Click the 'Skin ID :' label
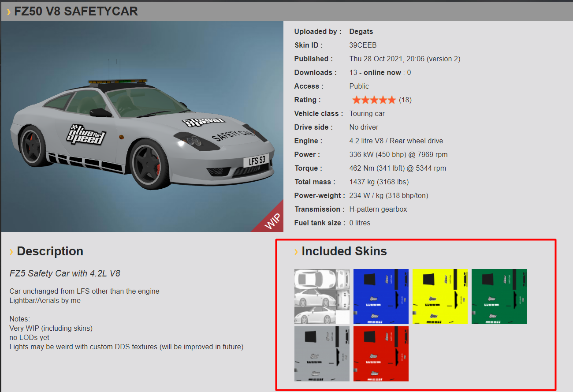 pos(309,45)
